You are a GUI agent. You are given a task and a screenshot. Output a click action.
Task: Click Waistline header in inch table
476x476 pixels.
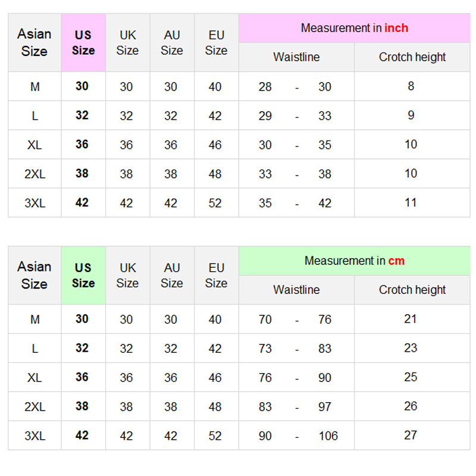pyautogui.click(x=296, y=57)
